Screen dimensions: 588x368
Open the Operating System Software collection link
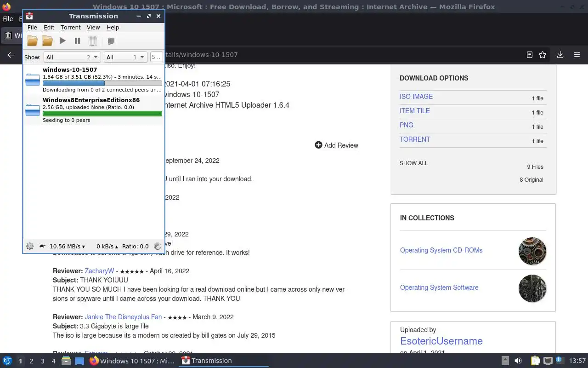pos(439,287)
